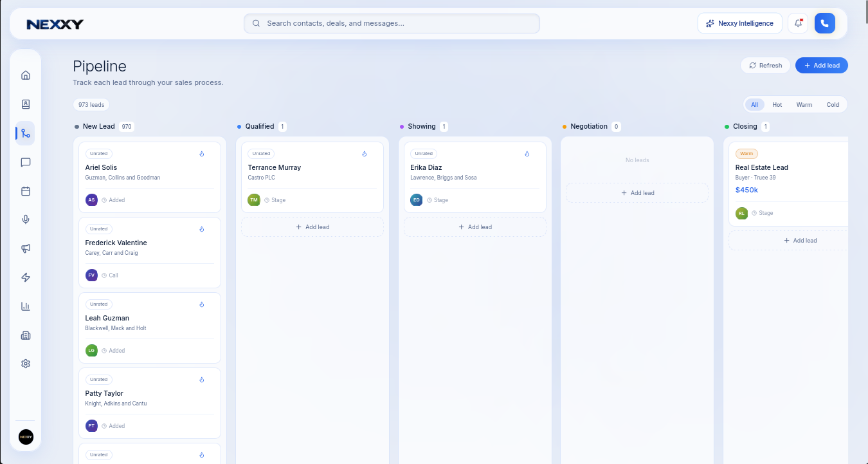This screenshot has height=464, width=868.
Task: Click the NEXXY logo in header
Action: (x=55, y=24)
